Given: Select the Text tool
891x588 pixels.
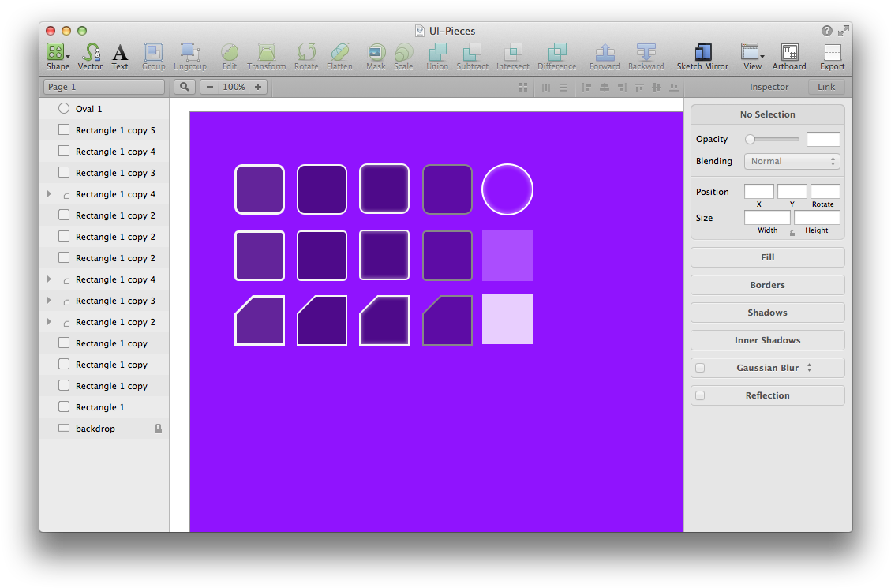Looking at the screenshot, I should coord(120,52).
